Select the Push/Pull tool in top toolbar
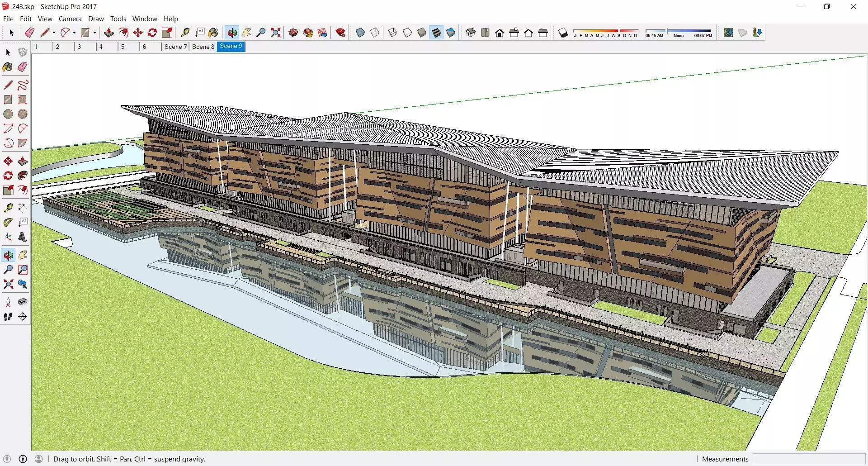This screenshot has width=868, height=466. [108, 33]
